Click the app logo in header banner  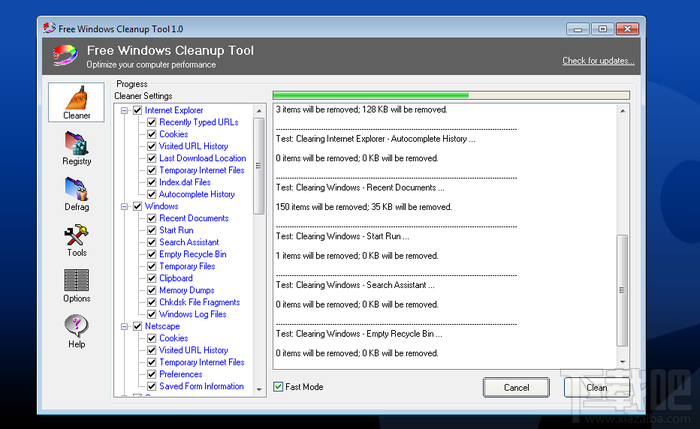[65, 56]
